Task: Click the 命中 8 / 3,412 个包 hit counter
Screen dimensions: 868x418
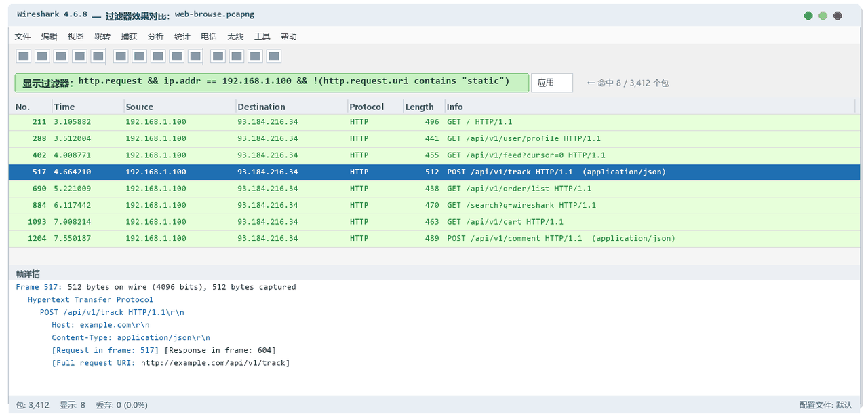Action: pyautogui.click(x=628, y=83)
